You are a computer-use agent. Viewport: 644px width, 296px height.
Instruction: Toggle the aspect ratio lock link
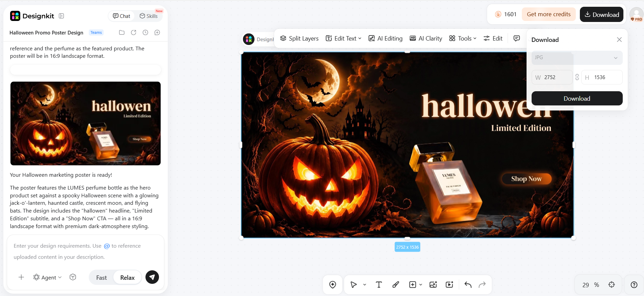(x=577, y=77)
